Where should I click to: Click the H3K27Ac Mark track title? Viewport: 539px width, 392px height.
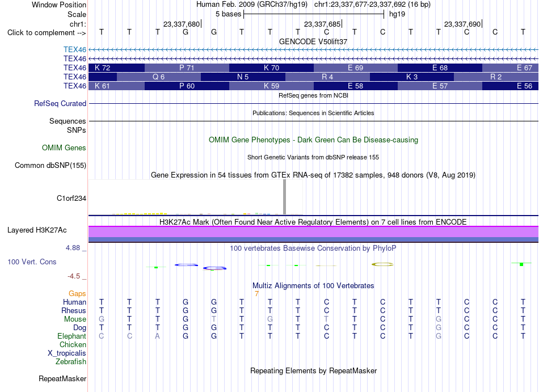click(x=313, y=222)
